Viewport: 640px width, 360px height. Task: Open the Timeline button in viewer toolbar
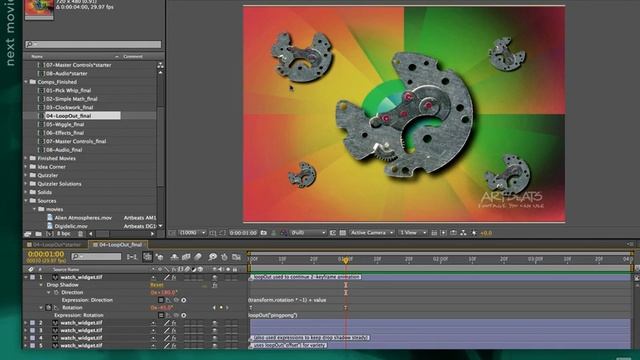tap(453, 233)
